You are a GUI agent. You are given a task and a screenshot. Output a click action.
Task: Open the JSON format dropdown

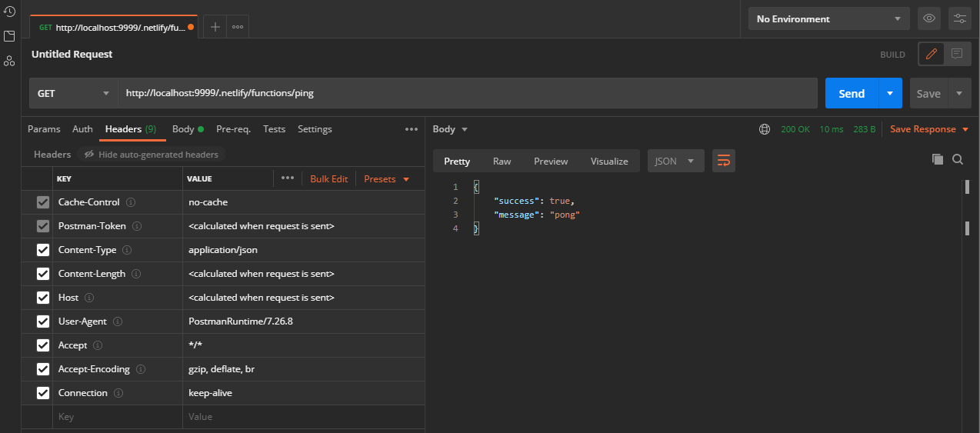pos(675,161)
